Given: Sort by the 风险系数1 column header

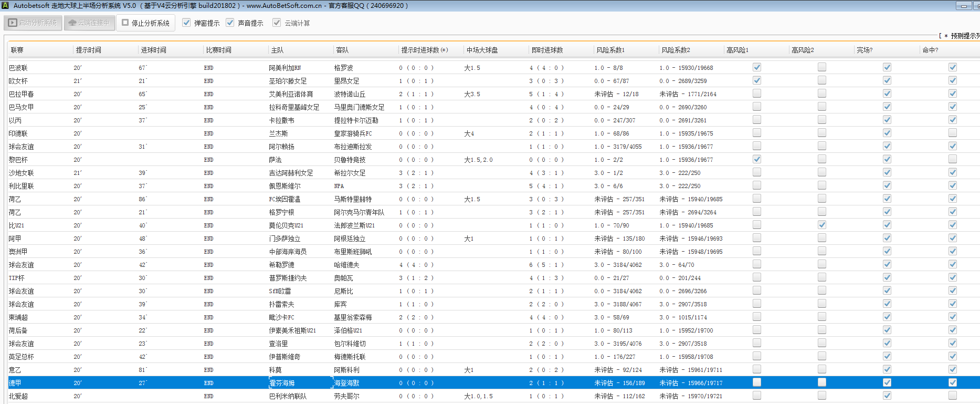Looking at the screenshot, I should pyautogui.click(x=610, y=50).
